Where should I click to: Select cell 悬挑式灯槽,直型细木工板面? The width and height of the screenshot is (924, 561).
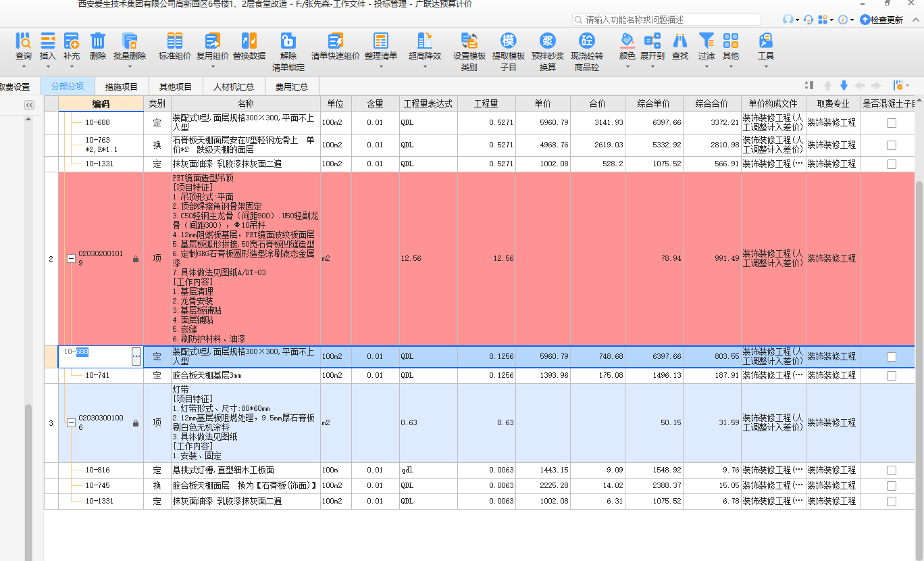click(x=245, y=470)
